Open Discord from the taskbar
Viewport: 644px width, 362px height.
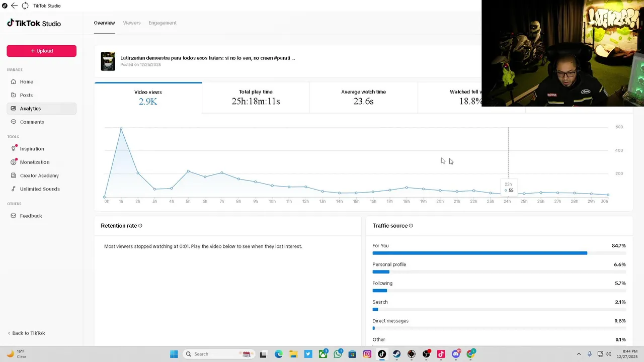click(456, 354)
